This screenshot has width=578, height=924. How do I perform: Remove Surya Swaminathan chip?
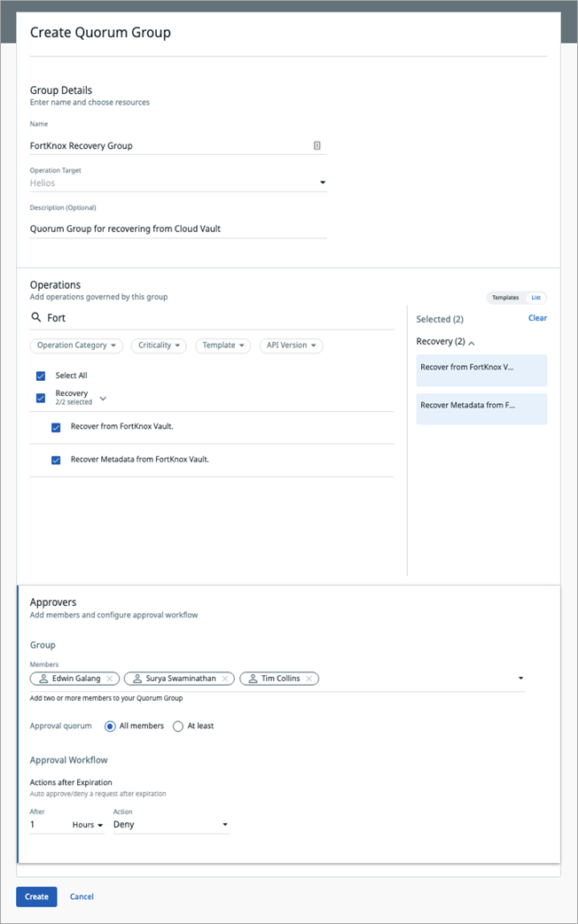coord(225,679)
